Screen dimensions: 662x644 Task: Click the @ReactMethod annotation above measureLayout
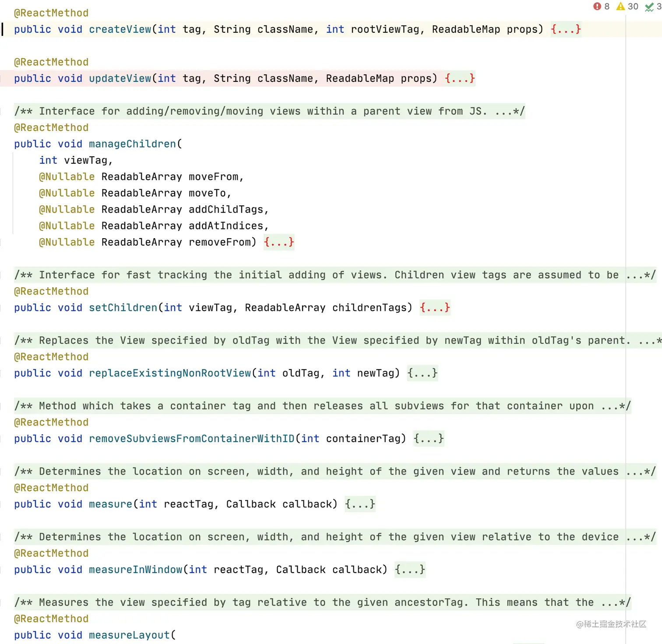(x=51, y=619)
